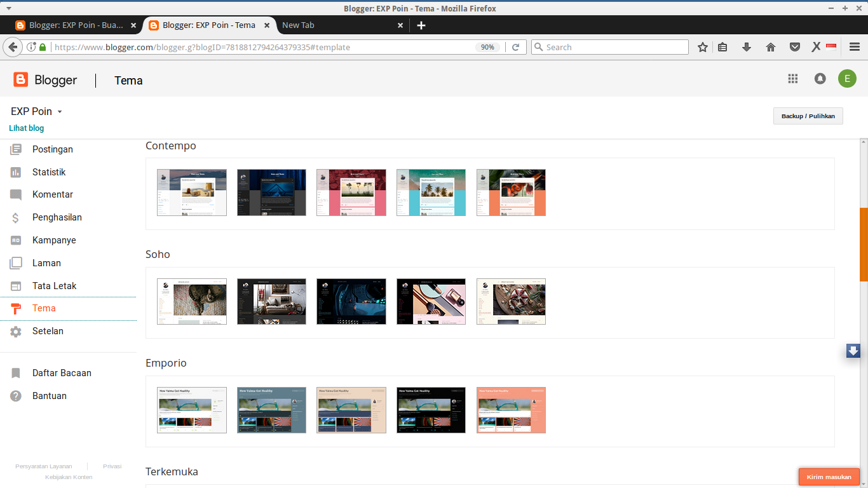The image size is (868, 488).
Task: Select the Contempo orange theme thumbnail
Action: click(x=511, y=193)
